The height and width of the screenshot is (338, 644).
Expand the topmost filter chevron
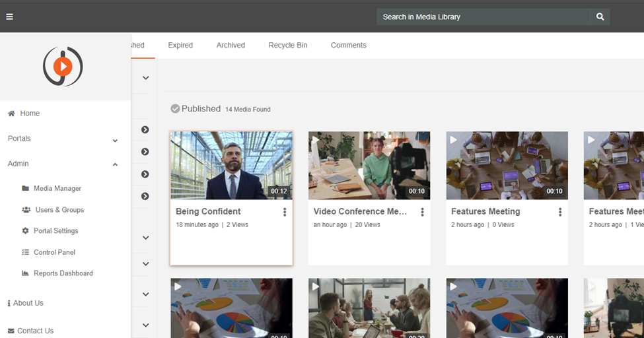[145, 78]
